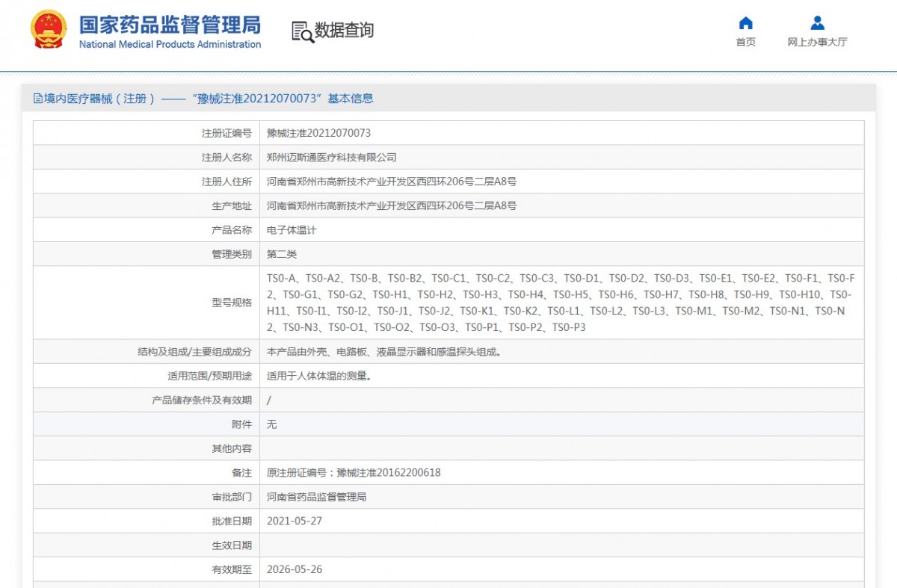This screenshot has height=588, width=897.
Task: Click registrant name 郑州迈斯通医疗科技有限公司
Action: (x=331, y=158)
